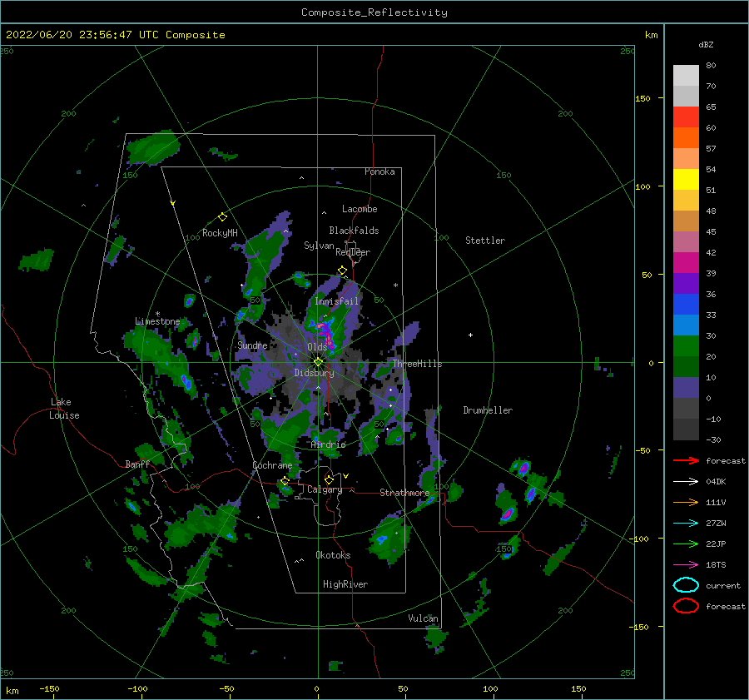Click the 'Sundre' map label
Image resolution: width=749 pixels, height=700 pixels.
(252, 345)
